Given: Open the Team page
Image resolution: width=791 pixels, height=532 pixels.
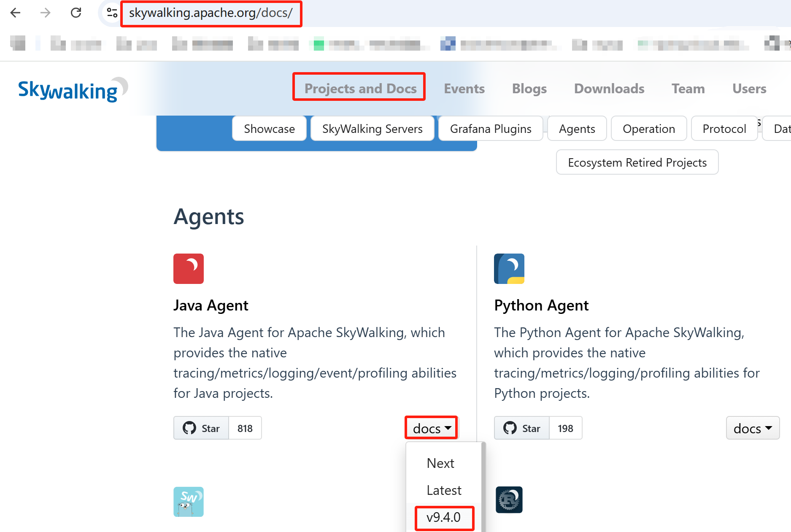Looking at the screenshot, I should (x=688, y=89).
